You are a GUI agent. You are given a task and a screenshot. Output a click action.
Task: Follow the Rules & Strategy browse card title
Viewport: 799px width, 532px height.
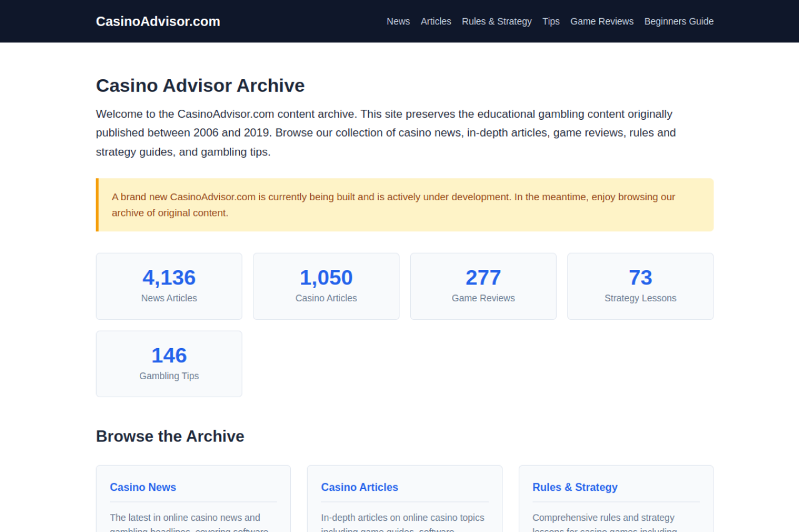pos(575,487)
